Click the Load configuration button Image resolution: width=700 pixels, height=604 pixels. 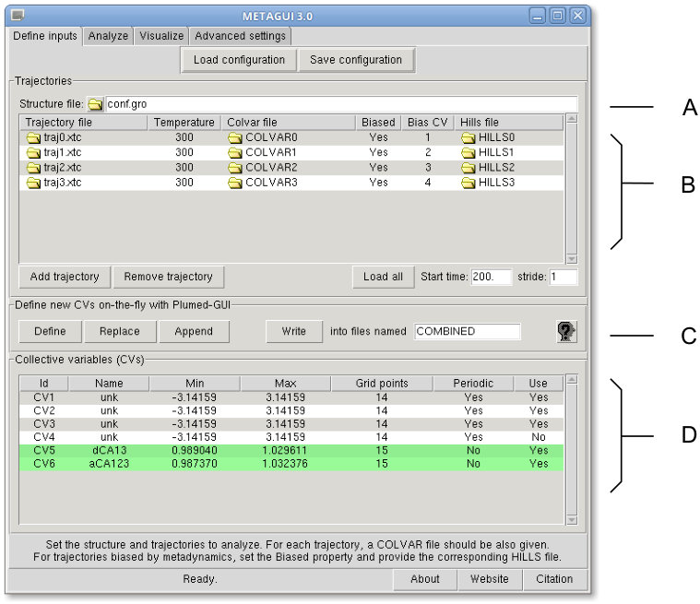(239, 60)
